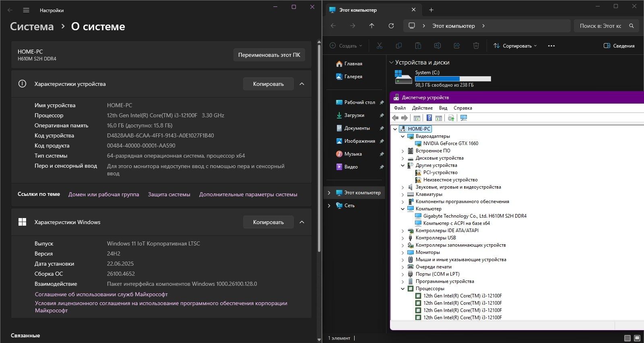Add a new Explorer tab with plus icon

pos(431,10)
